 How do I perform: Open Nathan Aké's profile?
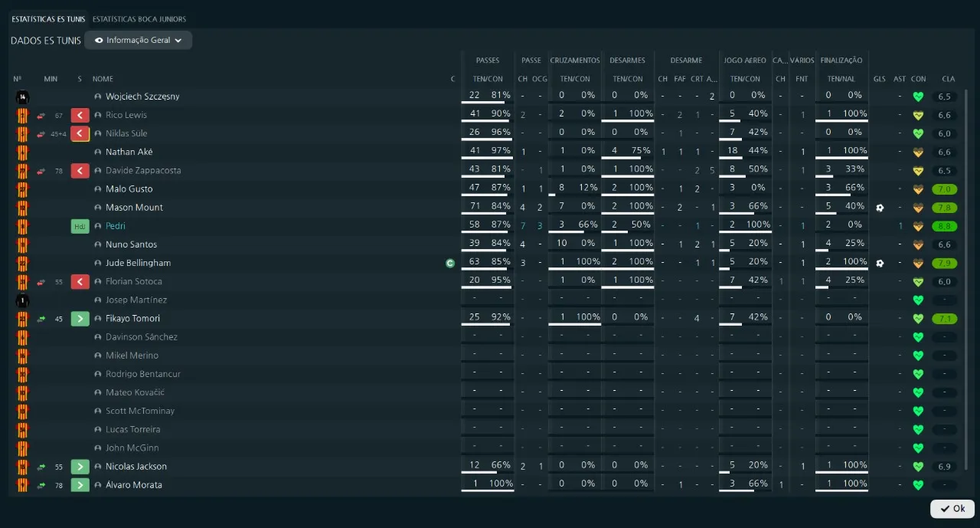129,152
